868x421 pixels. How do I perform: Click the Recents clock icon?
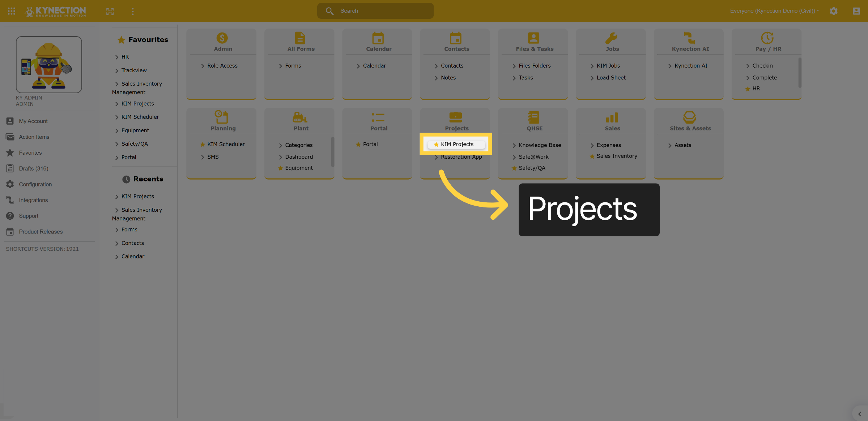126,179
